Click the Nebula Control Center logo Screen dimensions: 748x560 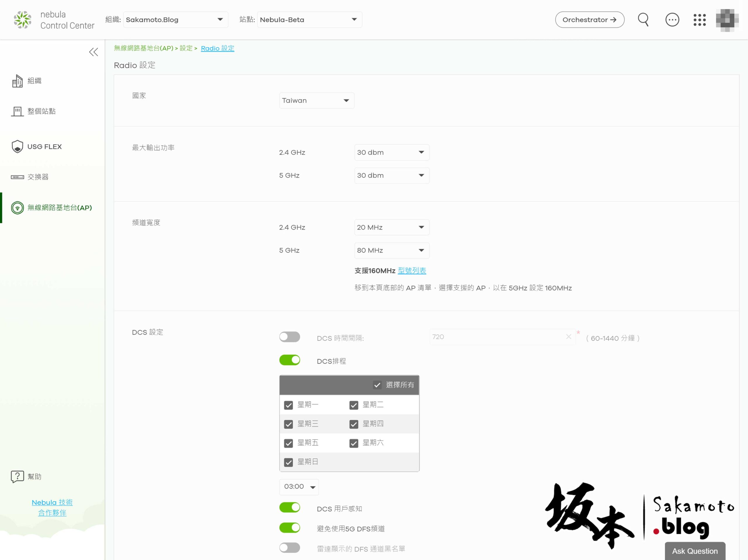pos(54,20)
